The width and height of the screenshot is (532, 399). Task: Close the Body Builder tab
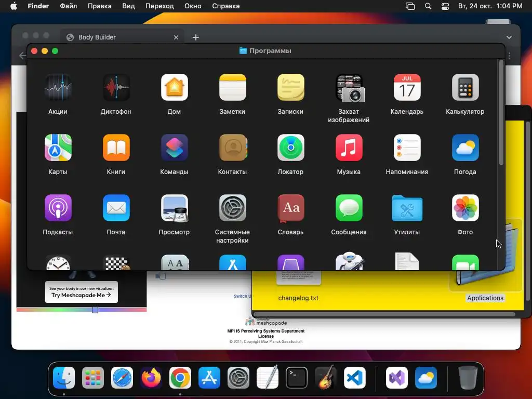[x=176, y=37]
